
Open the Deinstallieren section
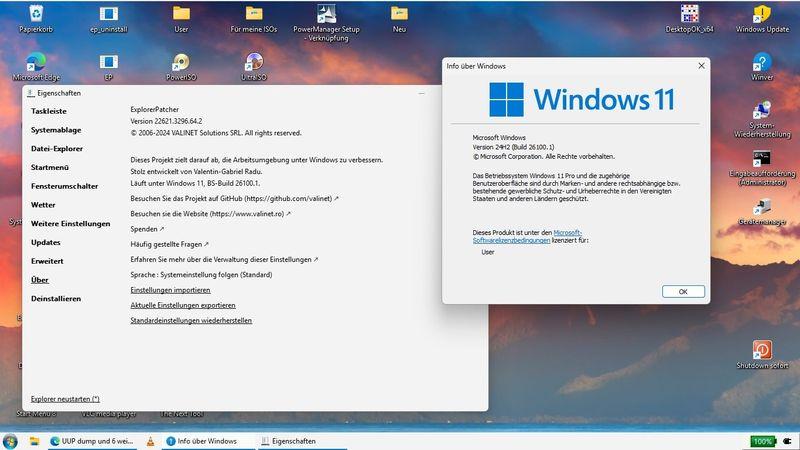click(56, 298)
